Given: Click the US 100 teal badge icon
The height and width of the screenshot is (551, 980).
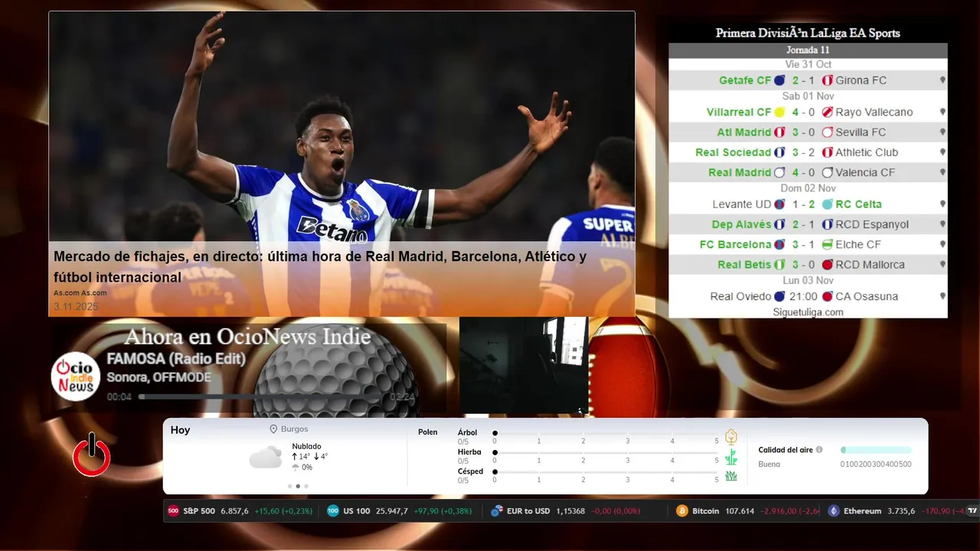Looking at the screenshot, I should click(x=333, y=511).
